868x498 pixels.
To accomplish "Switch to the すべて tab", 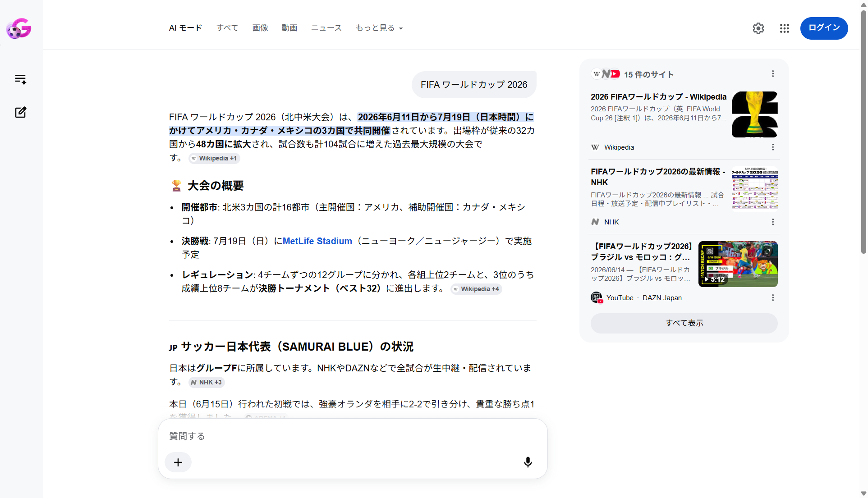I will 227,28.
